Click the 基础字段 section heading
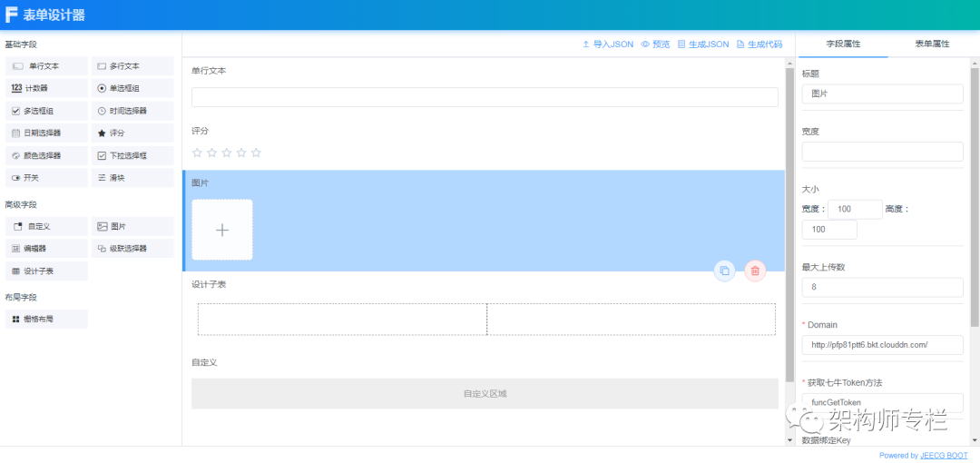This screenshot has width=980, height=463. pyautogui.click(x=21, y=44)
